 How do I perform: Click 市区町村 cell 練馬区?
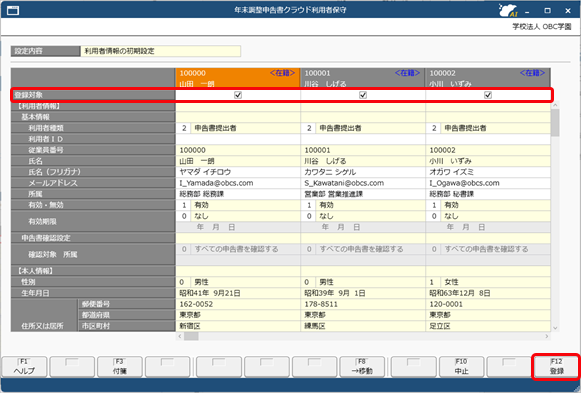[x=363, y=326]
